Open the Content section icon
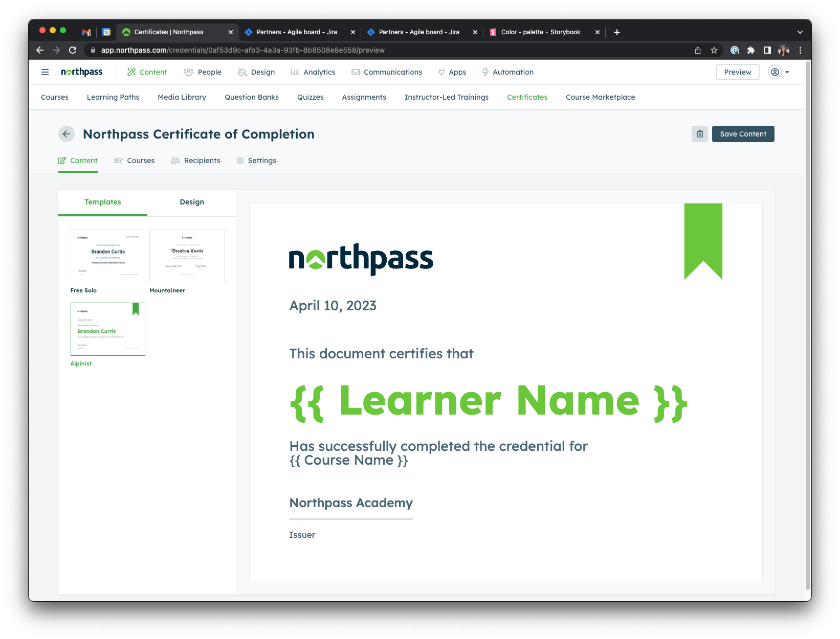Viewport: 840px width, 639px height. pos(131,72)
